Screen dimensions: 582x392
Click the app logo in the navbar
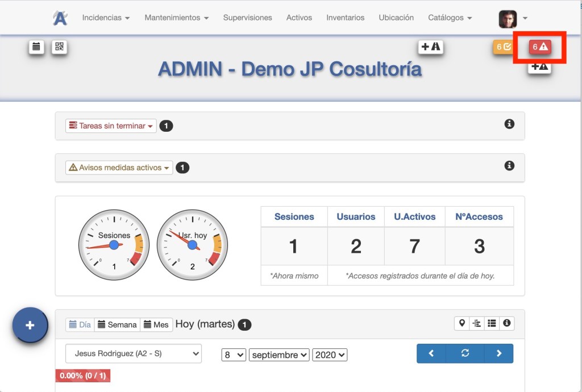click(60, 18)
